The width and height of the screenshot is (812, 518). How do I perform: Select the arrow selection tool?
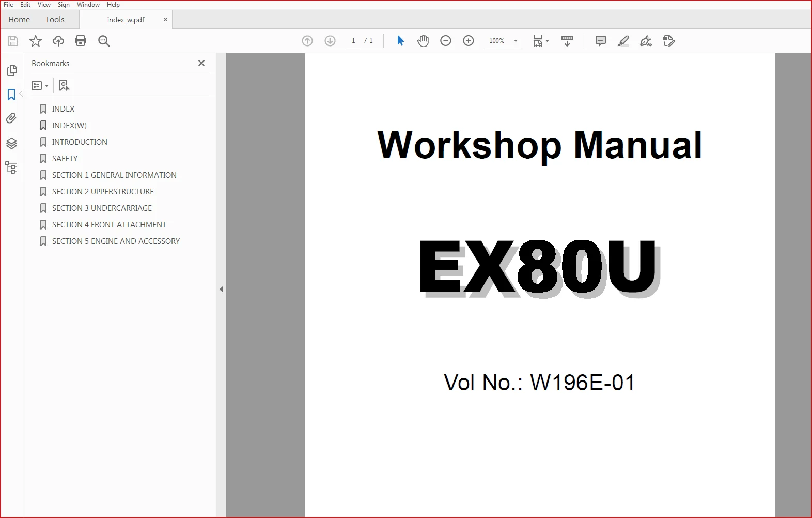coord(400,41)
